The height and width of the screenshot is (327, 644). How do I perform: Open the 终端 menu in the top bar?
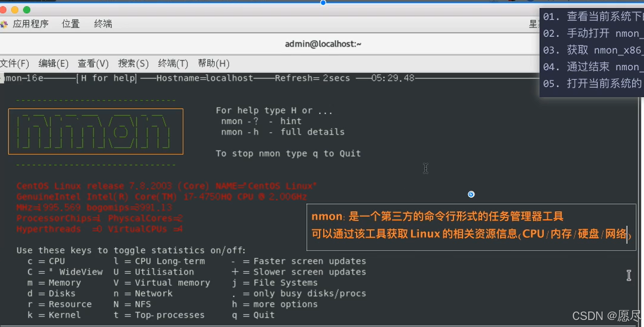point(103,24)
